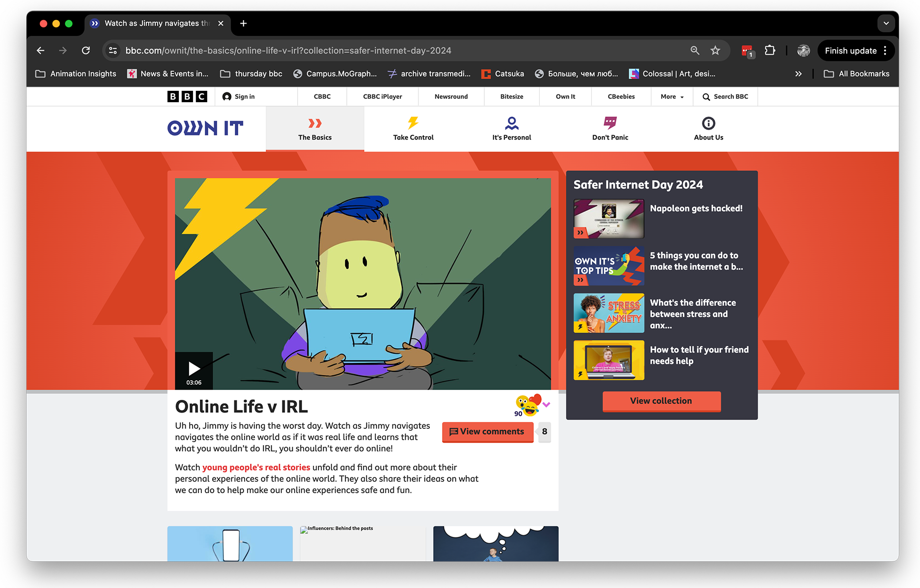Open the red extension with badge 1
920x588 pixels.
748,51
